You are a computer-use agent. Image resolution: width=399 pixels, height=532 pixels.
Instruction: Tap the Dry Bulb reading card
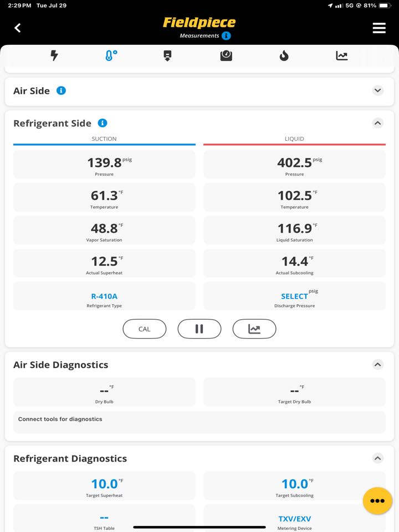tap(104, 392)
